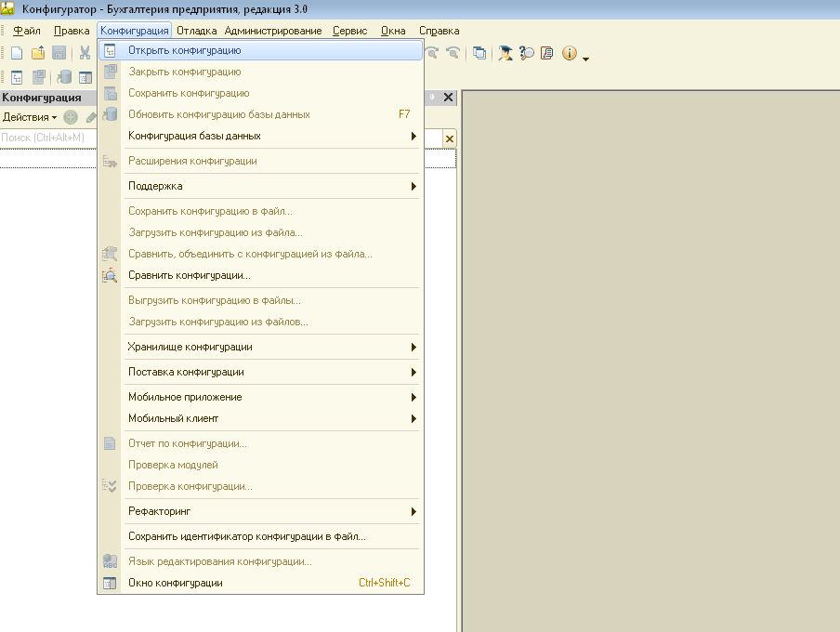840x632 pixels.
Task: Click the Cut scissors toolbar icon
Action: tap(85, 53)
